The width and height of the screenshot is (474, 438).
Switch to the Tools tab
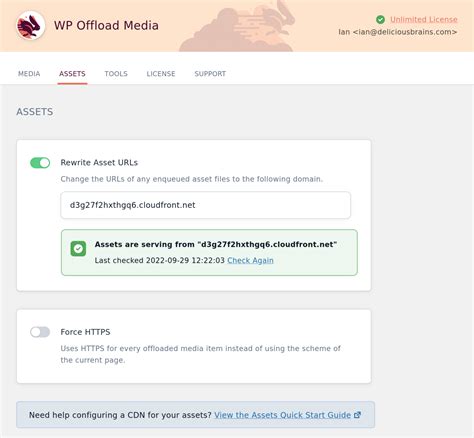click(x=116, y=74)
